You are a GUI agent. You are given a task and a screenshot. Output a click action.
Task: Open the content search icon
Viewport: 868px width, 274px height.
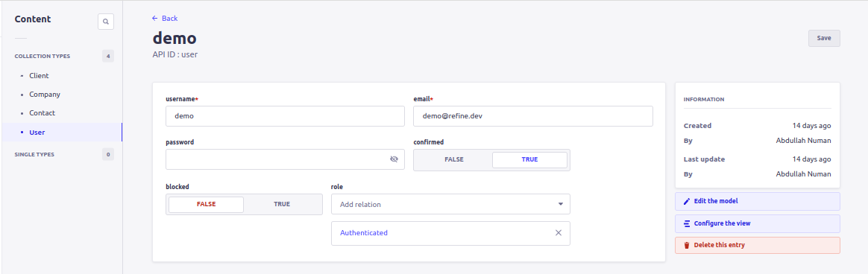106,22
